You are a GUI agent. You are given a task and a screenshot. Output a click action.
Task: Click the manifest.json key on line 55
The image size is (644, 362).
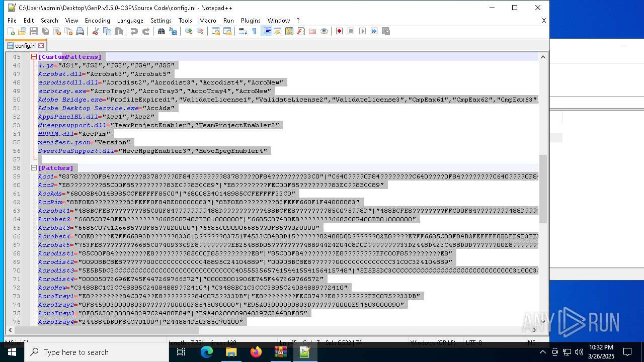pos(64,142)
